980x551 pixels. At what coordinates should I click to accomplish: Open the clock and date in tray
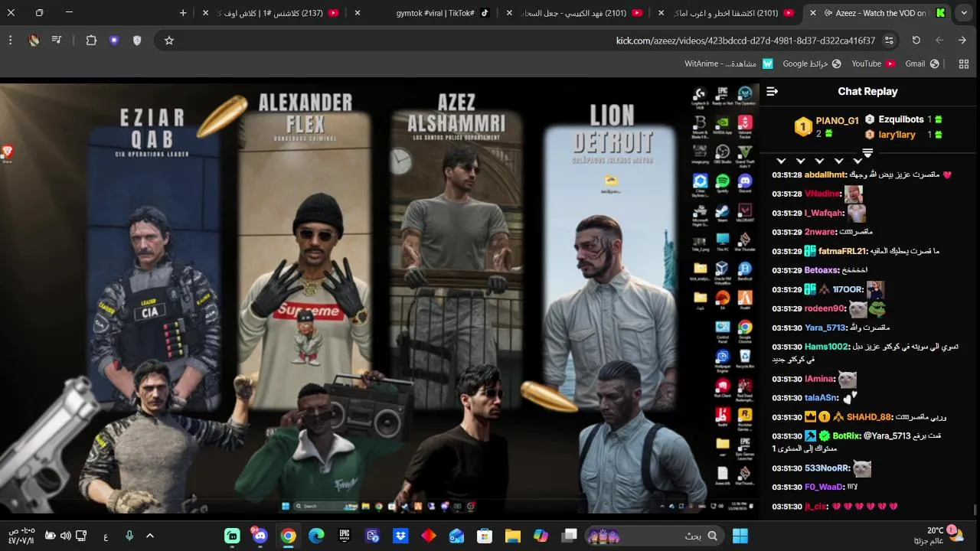click(23, 536)
